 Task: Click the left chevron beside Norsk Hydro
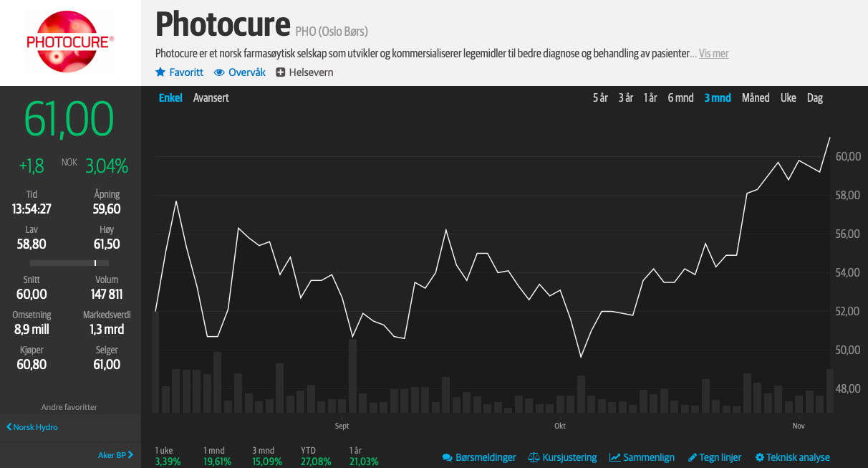(9, 427)
